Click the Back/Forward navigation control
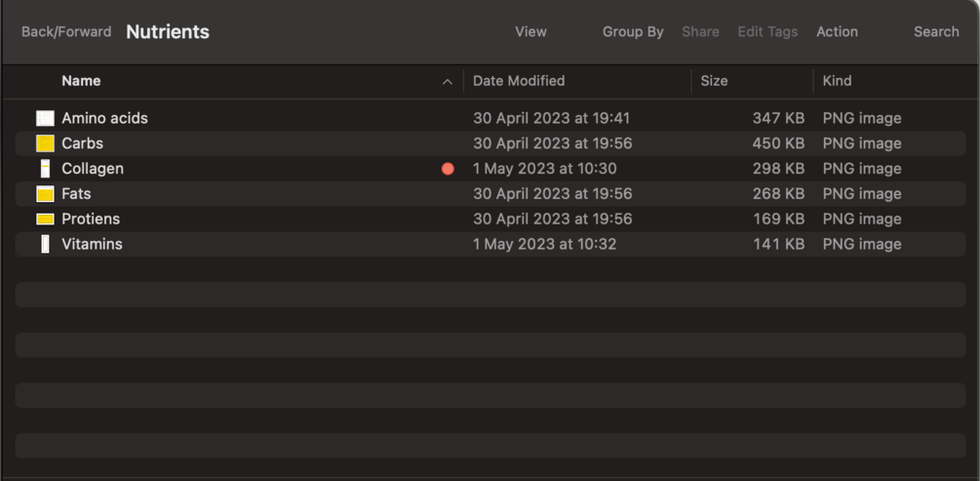 [66, 32]
